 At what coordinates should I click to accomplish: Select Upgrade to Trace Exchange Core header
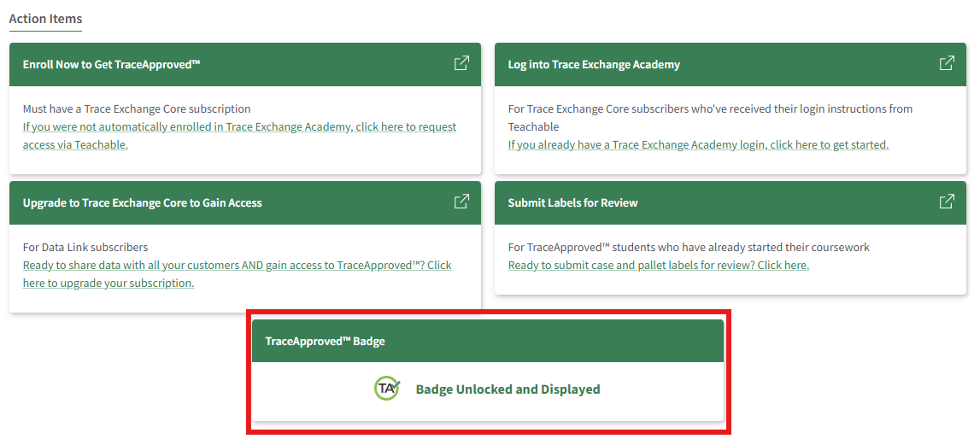(143, 202)
